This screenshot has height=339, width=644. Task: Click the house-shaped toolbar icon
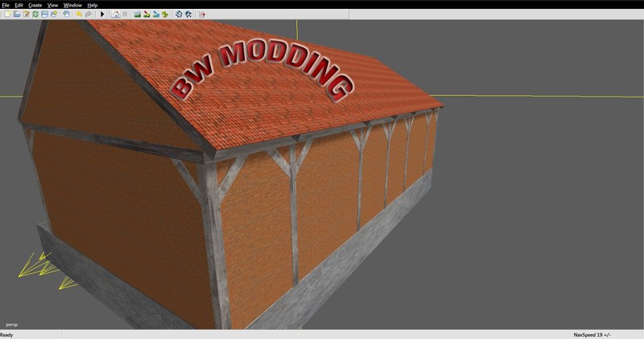pos(117,14)
